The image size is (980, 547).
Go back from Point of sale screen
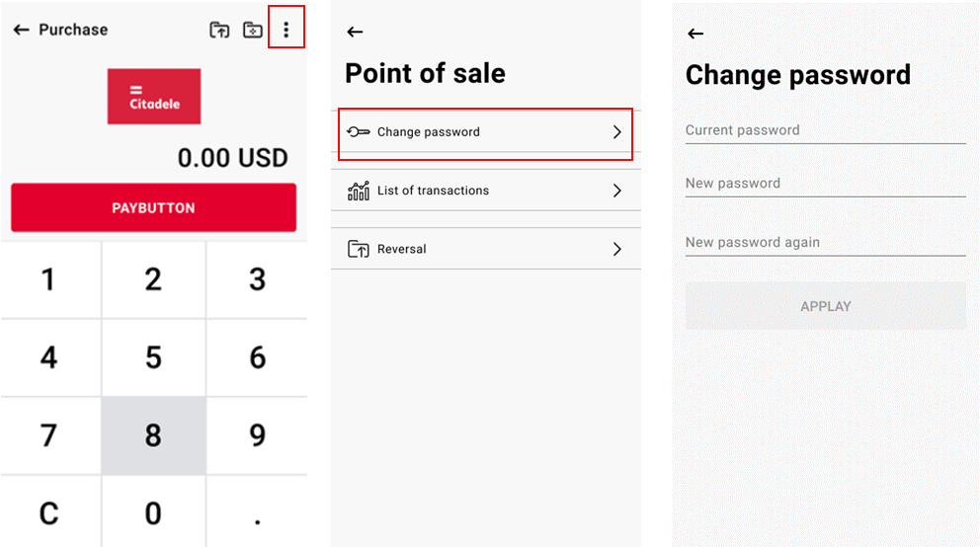point(355,32)
